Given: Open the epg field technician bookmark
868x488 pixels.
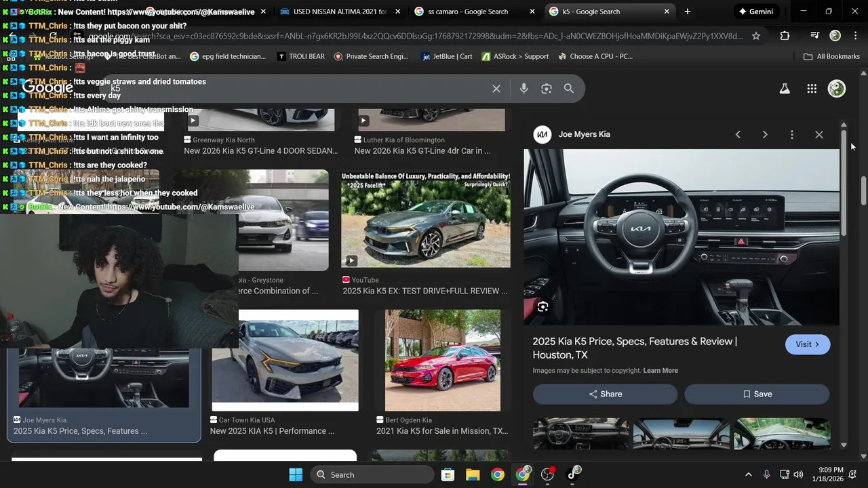Looking at the screenshot, I should click(228, 56).
